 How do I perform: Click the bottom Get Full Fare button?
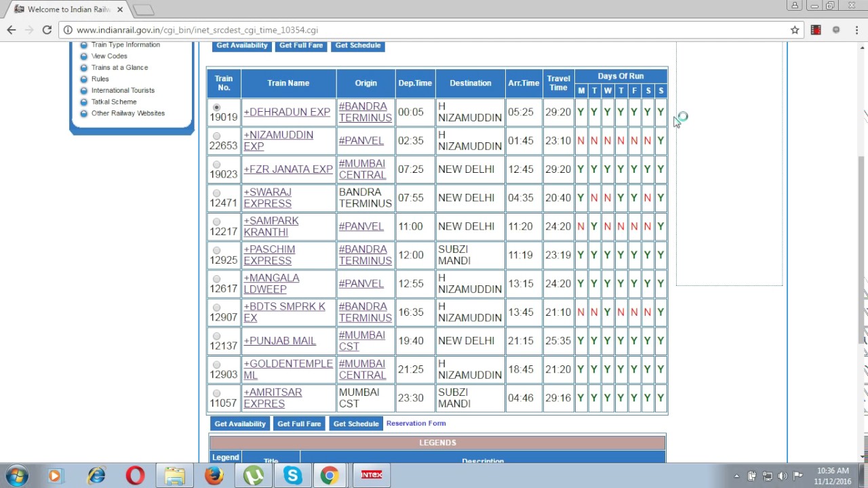click(299, 424)
